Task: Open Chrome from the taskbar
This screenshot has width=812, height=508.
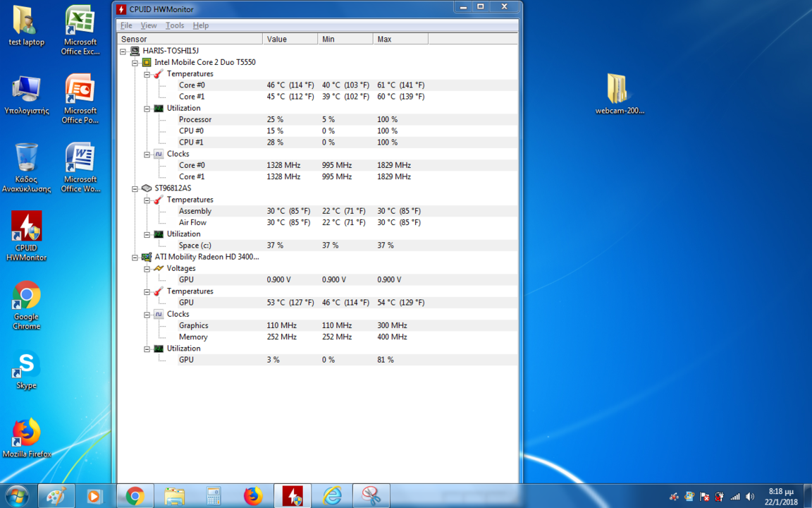Action: (x=135, y=496)
